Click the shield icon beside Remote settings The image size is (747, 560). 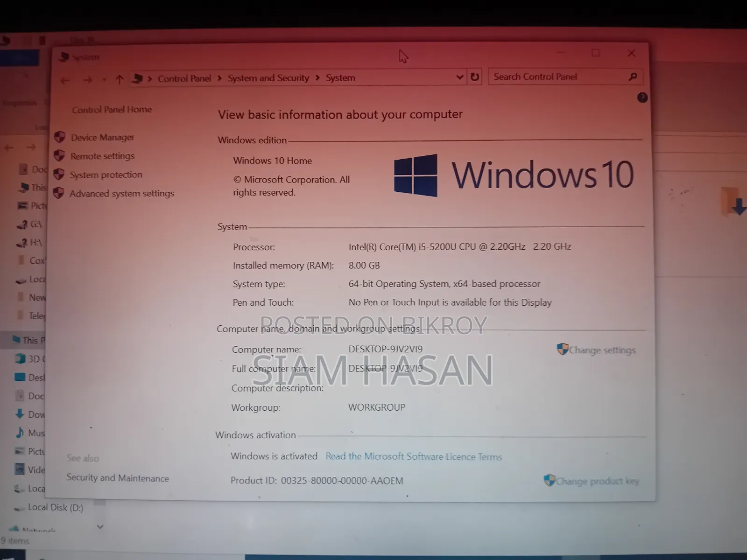pyautogui.click(x=59, y=155)
